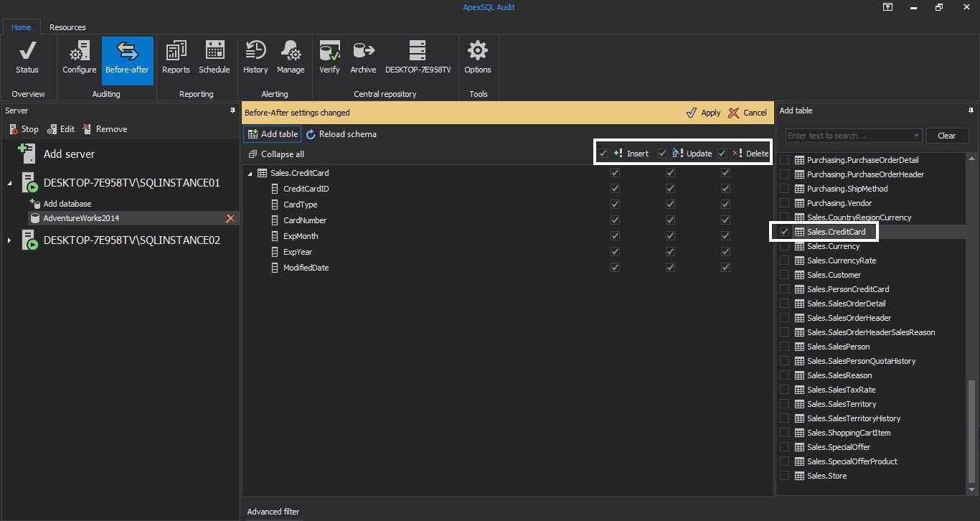Image resolution: width=980 pixels, height=521 pixels.
Task: Open the search box dropdown arrow
Action: coord(916,136)
